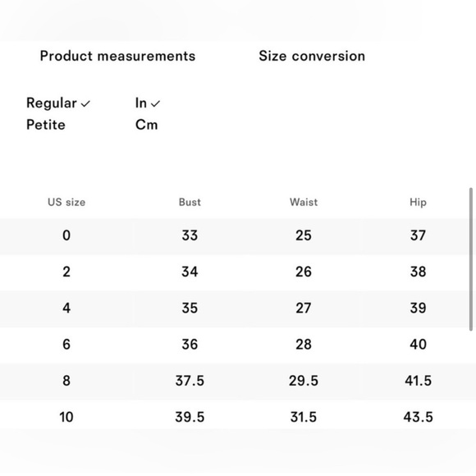Open the Size conversion tab
Viewport: 476px width, 476px height.
312,56
